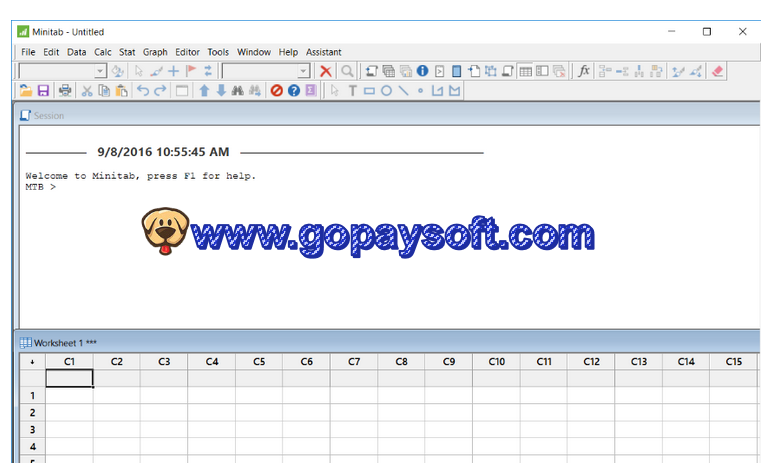Click the Show Worksheets Folder icon
Image resolution: width=784 pixels, height=463 pixels.
(x=388, y=71)
